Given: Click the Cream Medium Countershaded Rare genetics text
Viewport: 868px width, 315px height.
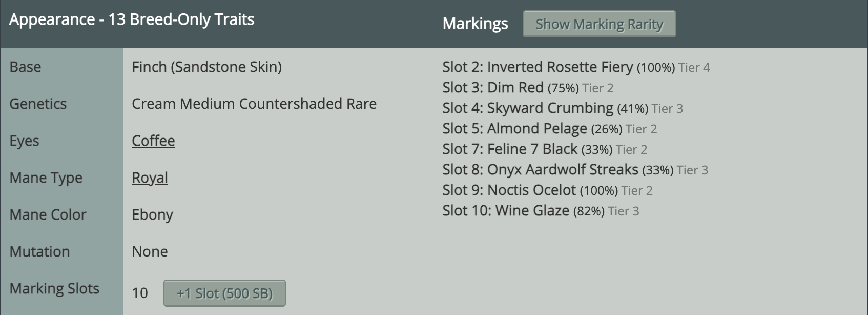Looking at the screenshot, I should [x=254, y=104].
